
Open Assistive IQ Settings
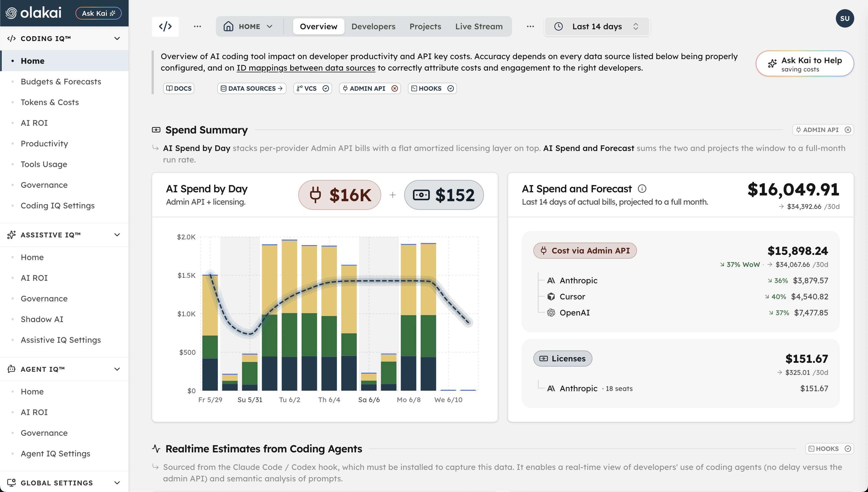64,340
